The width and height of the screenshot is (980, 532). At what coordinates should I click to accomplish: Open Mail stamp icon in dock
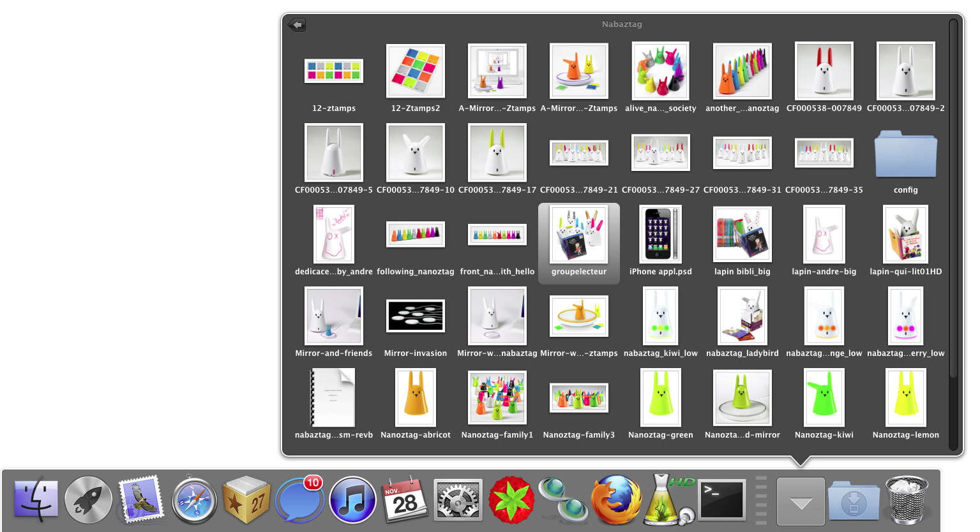140,499
